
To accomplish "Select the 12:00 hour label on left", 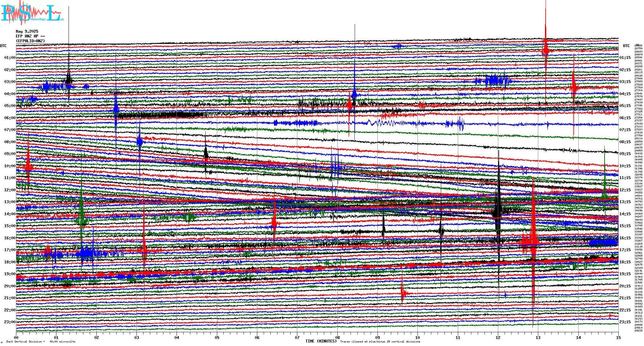I will pos(10,190).
